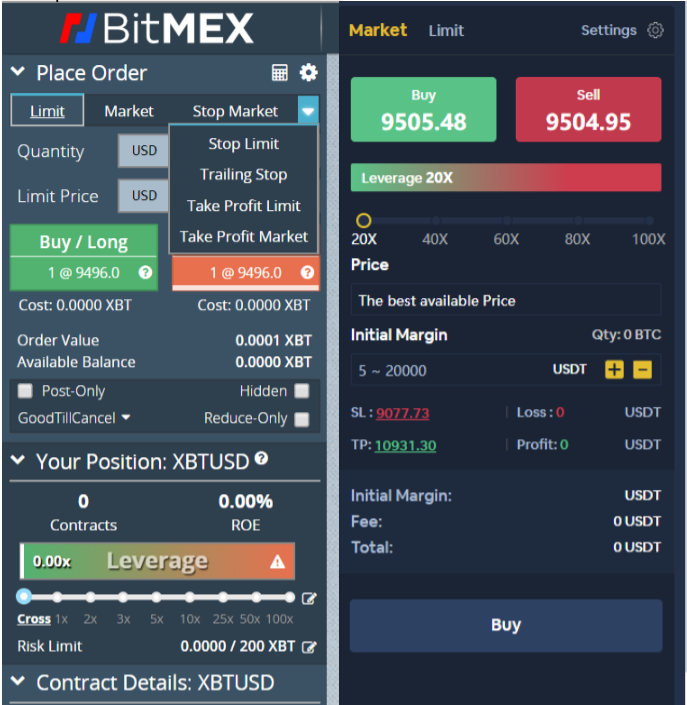Set BitMEX leverage slider to 25x
The width and height of the screenshot is (687, 705).
pyautogui.click(x=223, y=597)
